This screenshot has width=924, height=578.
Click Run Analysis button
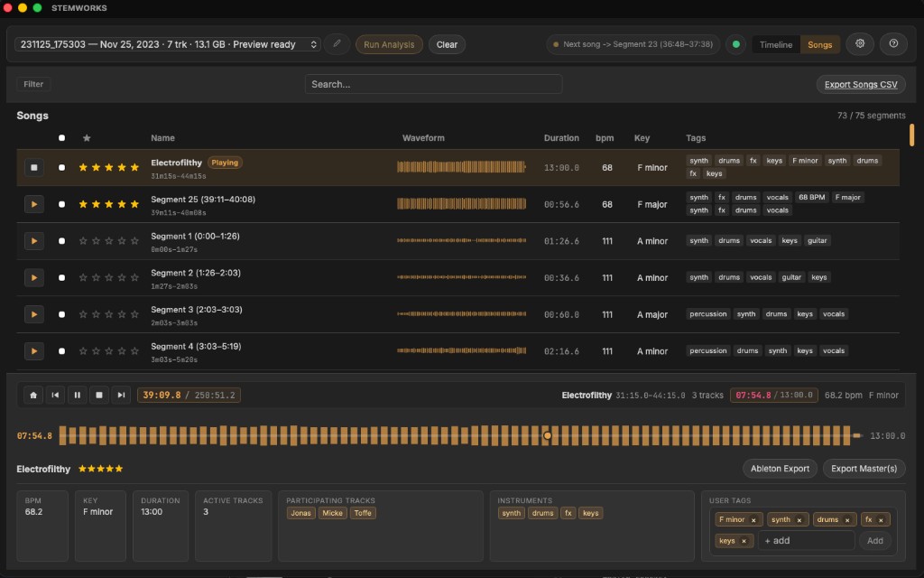click(x=389, y=44)
